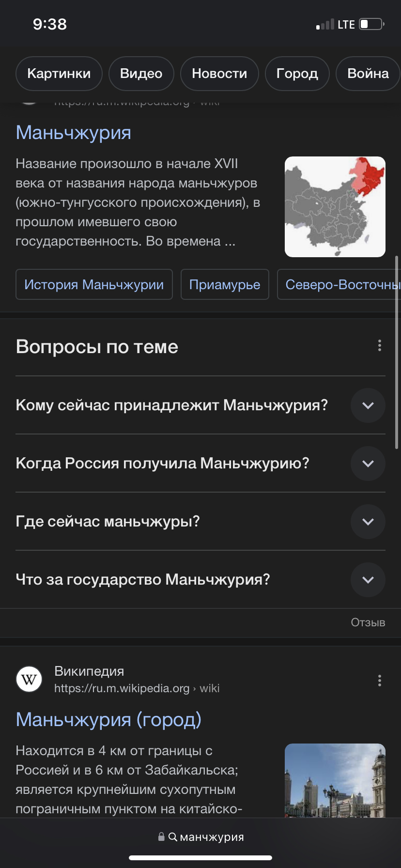Switch to Новости search tab

point(219,74)
